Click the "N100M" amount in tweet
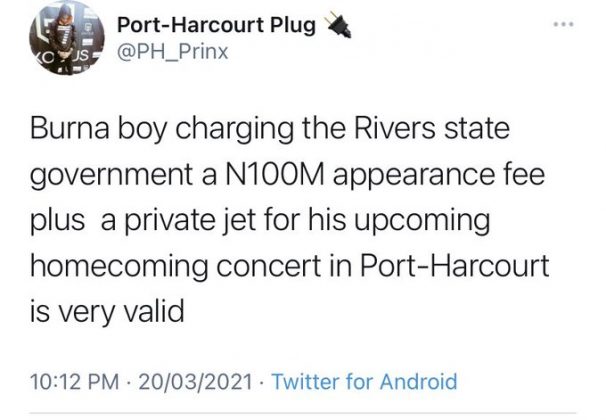Screen dimensions: 606x420 [303, 175]
